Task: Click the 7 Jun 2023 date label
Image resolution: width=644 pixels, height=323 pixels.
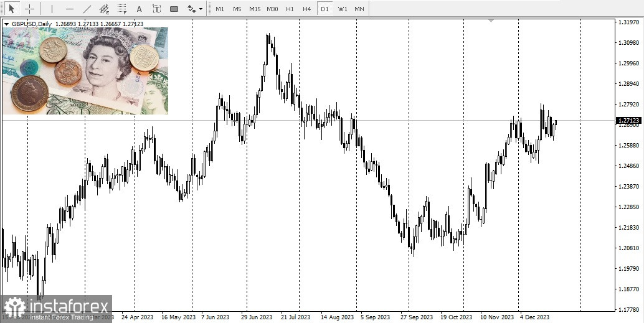Action: pos(215,317)
